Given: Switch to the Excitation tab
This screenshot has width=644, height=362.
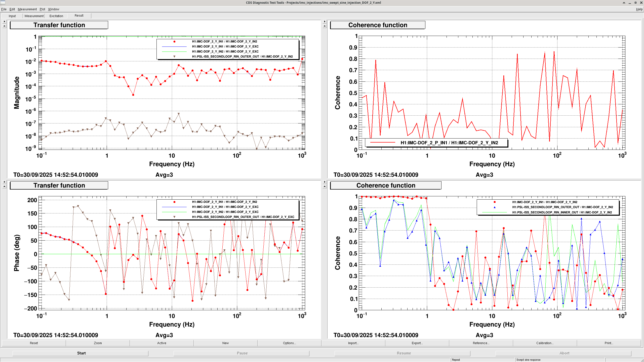Looking at the screenshot, I should [56, 16].
